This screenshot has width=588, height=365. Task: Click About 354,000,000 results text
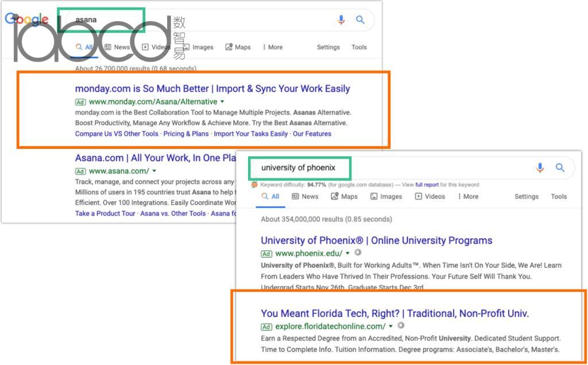(x=326, y=219)
